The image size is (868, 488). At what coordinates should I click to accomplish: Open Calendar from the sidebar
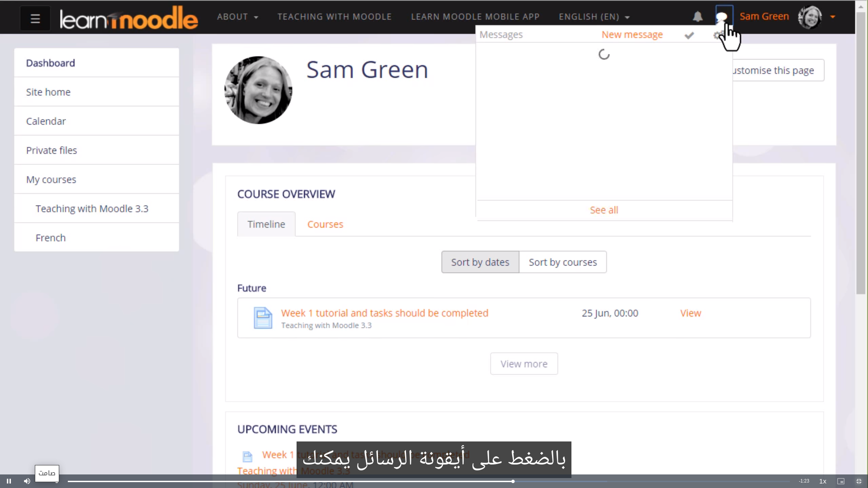(96, 121)
